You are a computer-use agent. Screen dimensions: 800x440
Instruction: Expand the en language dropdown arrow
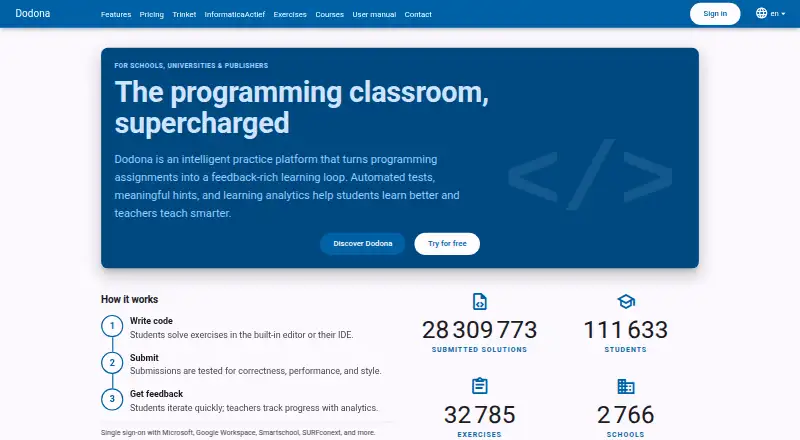[x=783, y=14]
